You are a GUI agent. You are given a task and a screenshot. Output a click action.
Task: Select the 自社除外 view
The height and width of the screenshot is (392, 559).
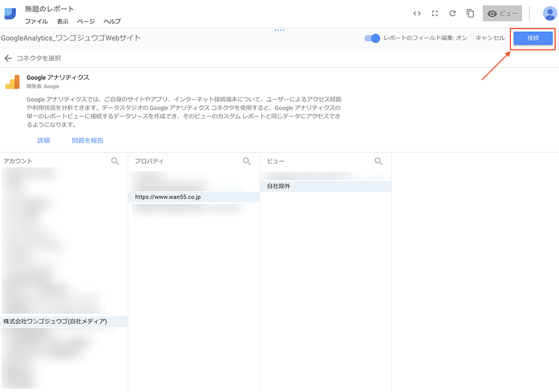click(325, 186)
